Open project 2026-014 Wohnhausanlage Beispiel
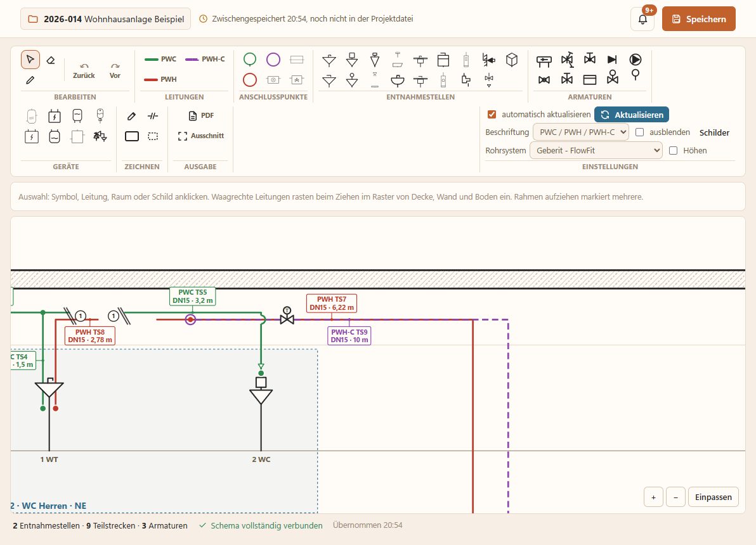This screenshot has height=545, width=756. tap(105, 19)
